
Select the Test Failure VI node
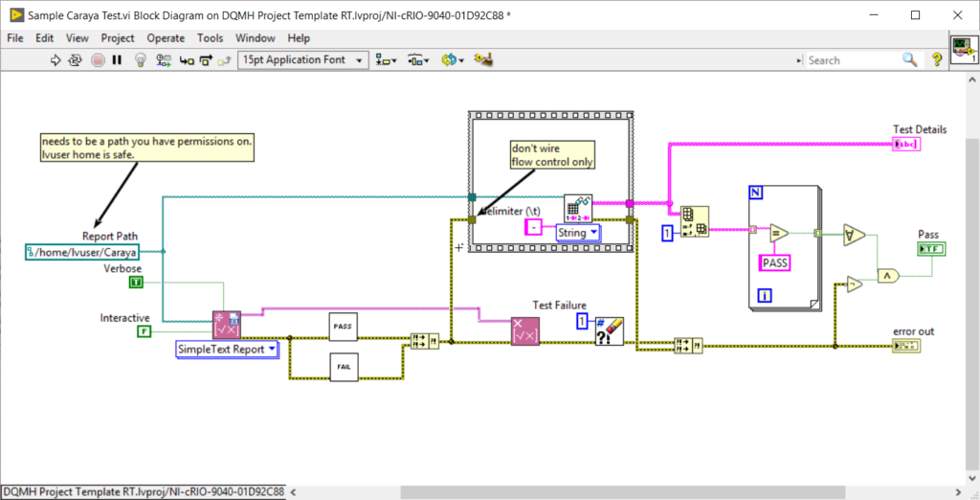pyautogui.click(x=525, y=331)
